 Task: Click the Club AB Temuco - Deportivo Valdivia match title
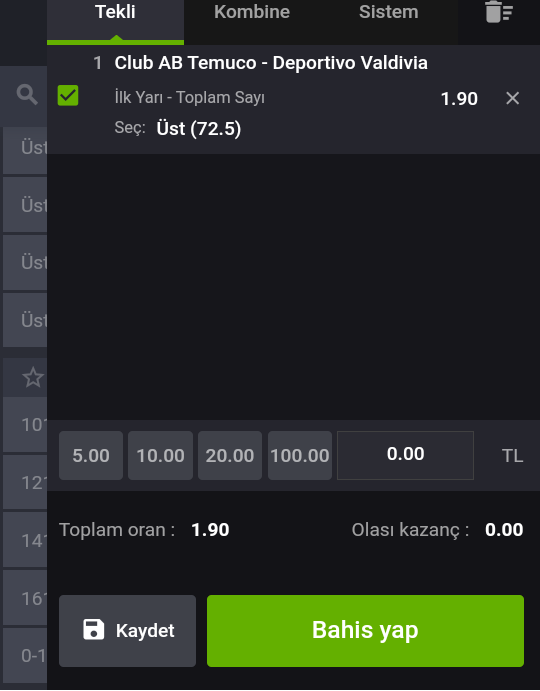tap(271, 63)
